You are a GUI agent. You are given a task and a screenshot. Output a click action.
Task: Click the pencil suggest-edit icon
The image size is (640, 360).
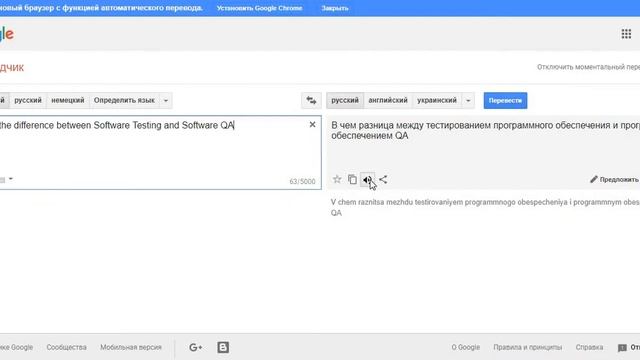(x=594, y=179)
